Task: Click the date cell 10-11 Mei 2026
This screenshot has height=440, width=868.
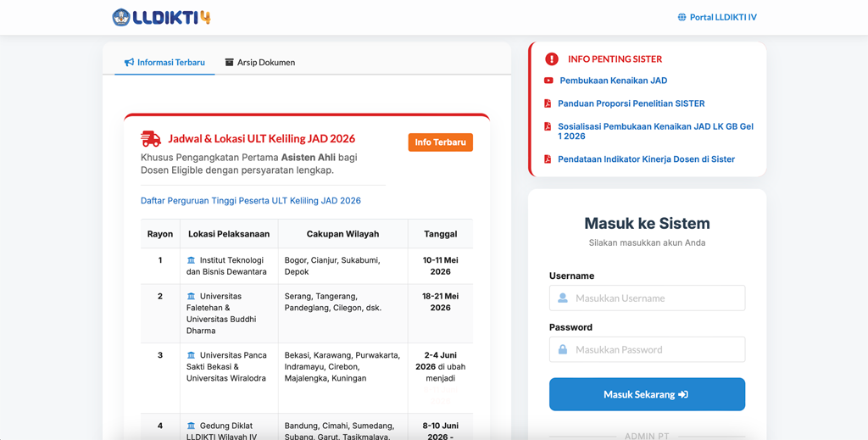Action: (441, 266)
